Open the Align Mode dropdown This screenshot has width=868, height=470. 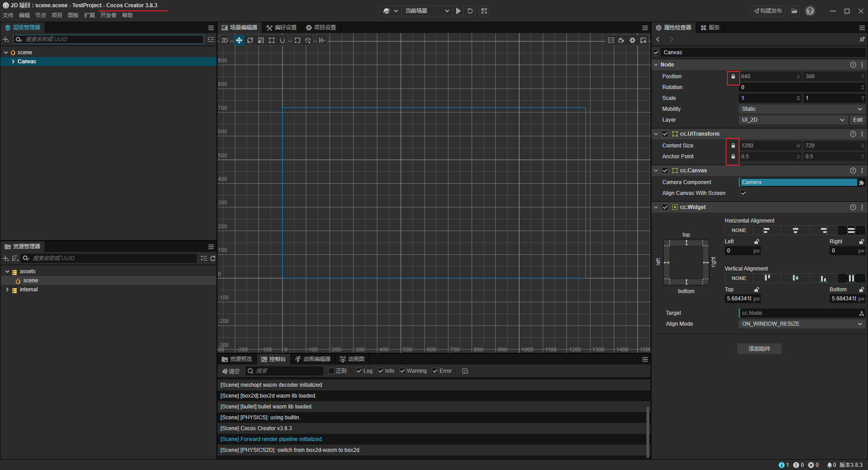801,324
